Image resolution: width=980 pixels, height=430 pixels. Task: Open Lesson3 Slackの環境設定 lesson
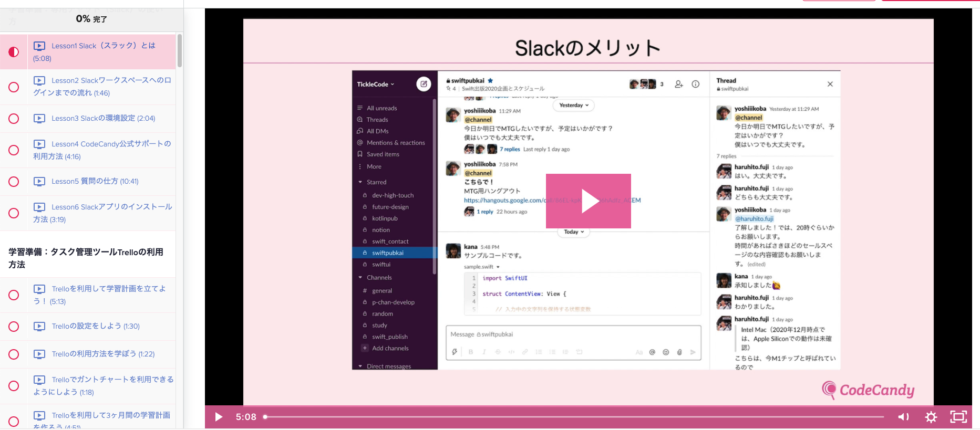pos(95,118)
